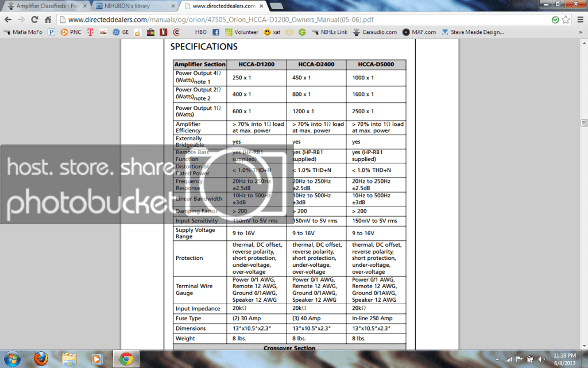Open Windows Media Player from the taskbar

(96, 359)
